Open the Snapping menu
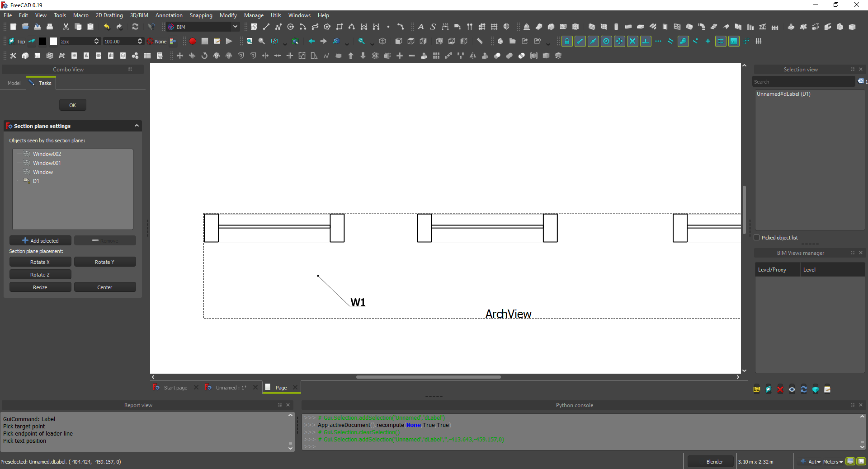Image resolution: width=868 pixels, height=469 pixels. pyautogui.click(x=201, y=15)
